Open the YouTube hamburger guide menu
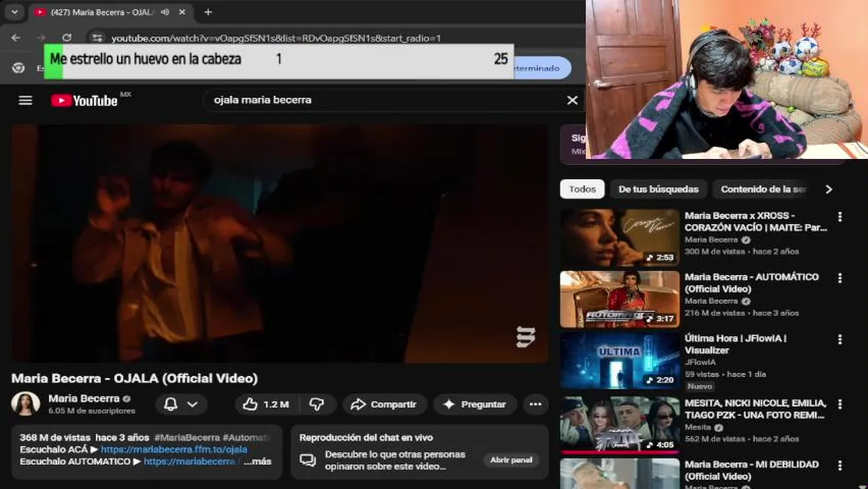 (x=25, y=101)
